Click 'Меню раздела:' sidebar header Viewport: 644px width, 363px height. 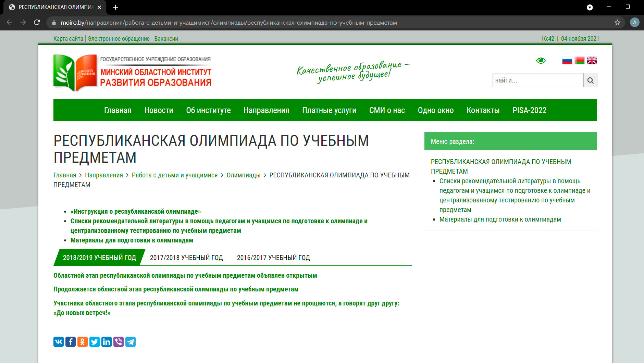pyautogui.click(x=510, y=141)
